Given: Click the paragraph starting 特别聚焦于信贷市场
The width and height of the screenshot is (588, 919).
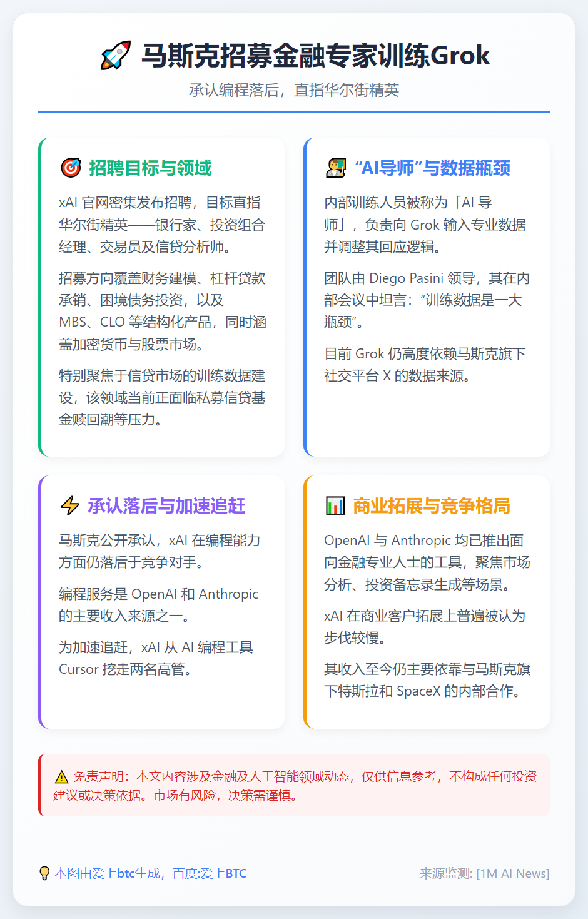Looking at the screenshot, I should (x=162, y=397).
